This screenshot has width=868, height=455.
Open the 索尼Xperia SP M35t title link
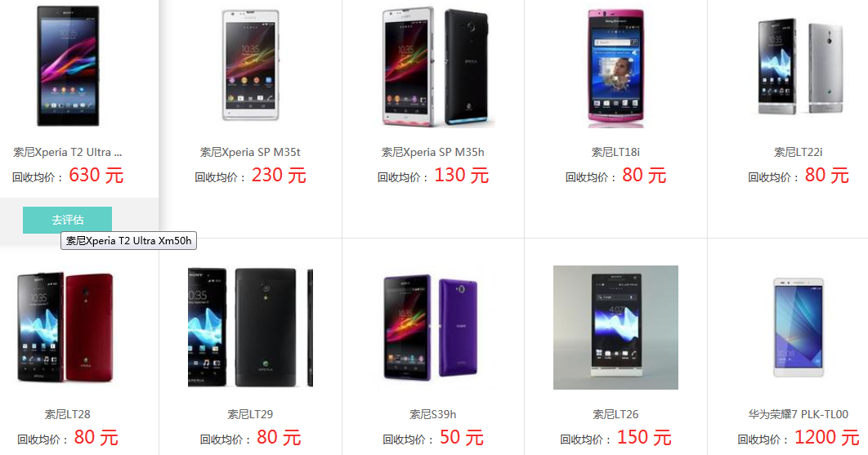[x=250, y=152]
